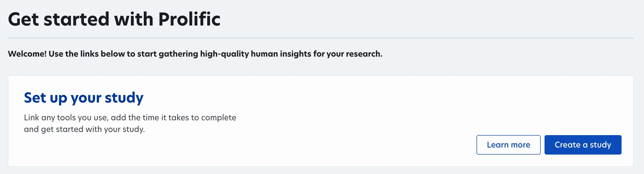Click the 'Link any tools you use' description line
Screen dimensions: 644x174
point(130,117)
